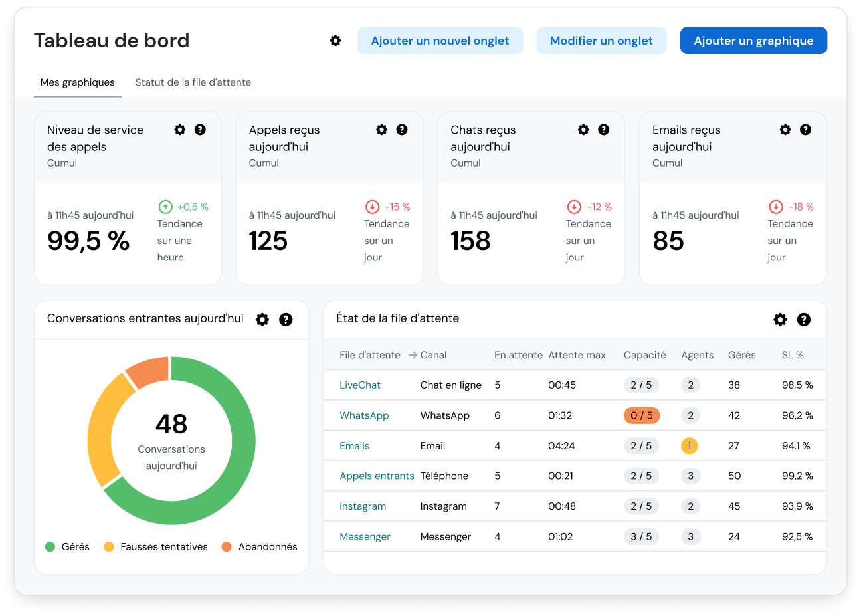Open help icon of État de la file d'attente

point(804,320)
